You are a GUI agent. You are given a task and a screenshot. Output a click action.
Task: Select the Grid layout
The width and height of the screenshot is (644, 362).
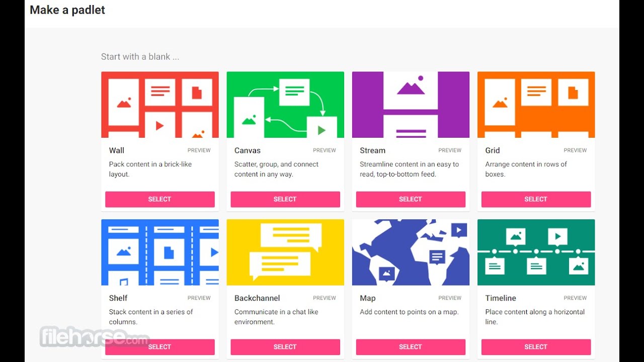(x=536, y=199)
